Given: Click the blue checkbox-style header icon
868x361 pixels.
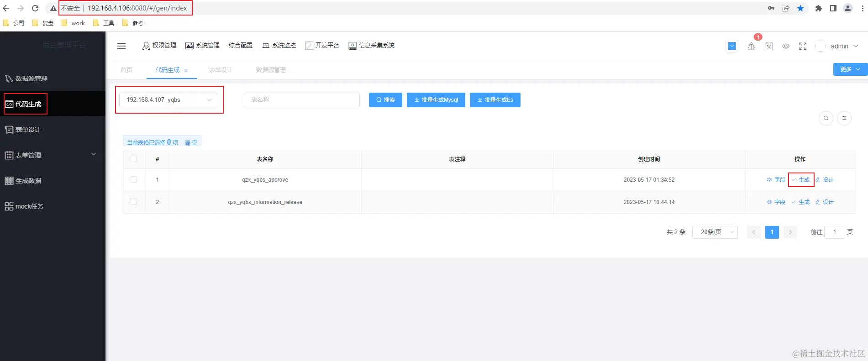Looking at the screenshot, I should point(732,46).
